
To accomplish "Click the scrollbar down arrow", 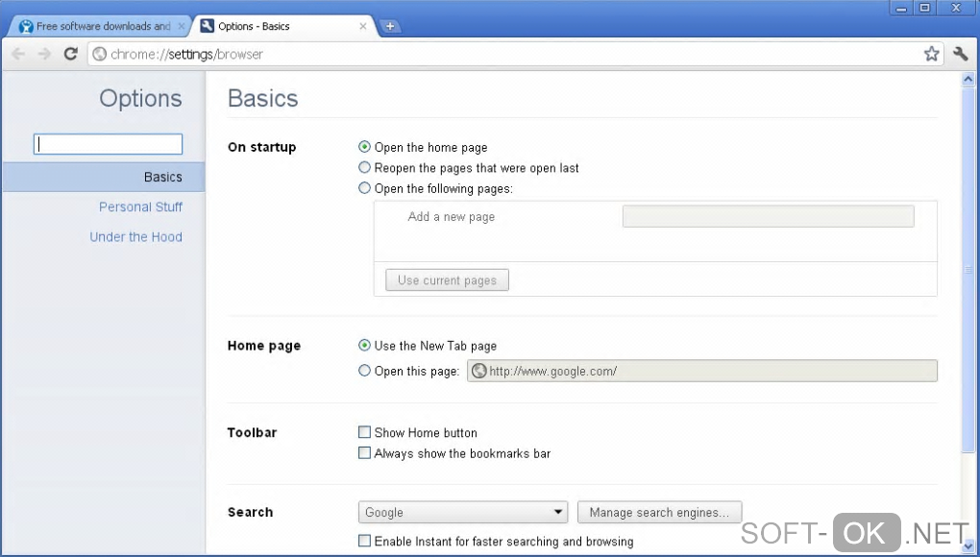I will pyautogui.click(x=968, y=545).
